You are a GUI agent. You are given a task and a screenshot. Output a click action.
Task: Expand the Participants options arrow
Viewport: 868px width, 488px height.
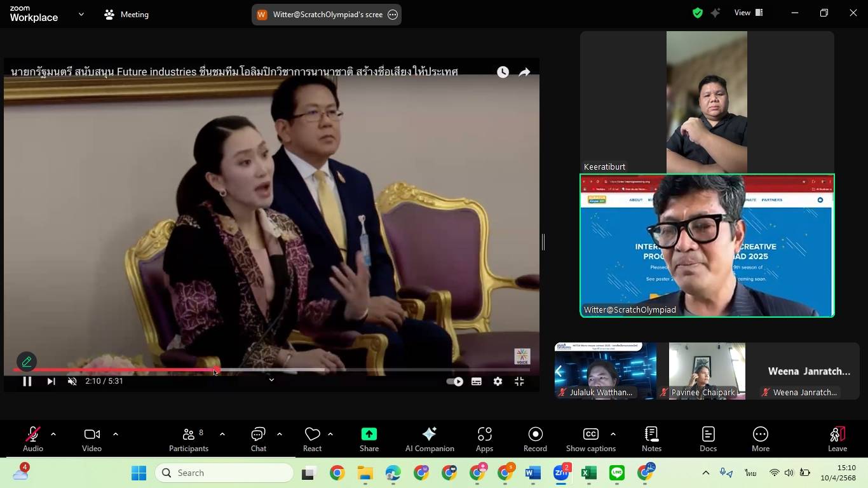click(222, 434)
